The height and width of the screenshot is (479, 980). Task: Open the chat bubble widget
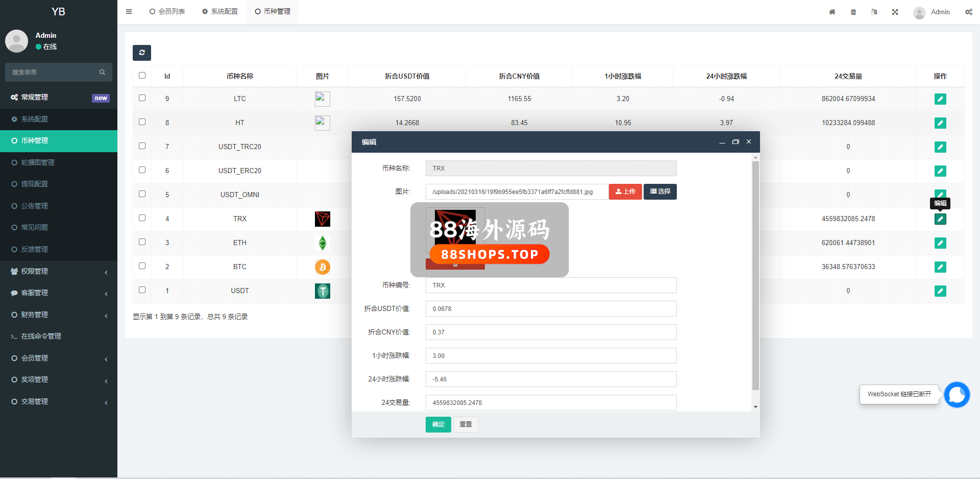point(957,394)
